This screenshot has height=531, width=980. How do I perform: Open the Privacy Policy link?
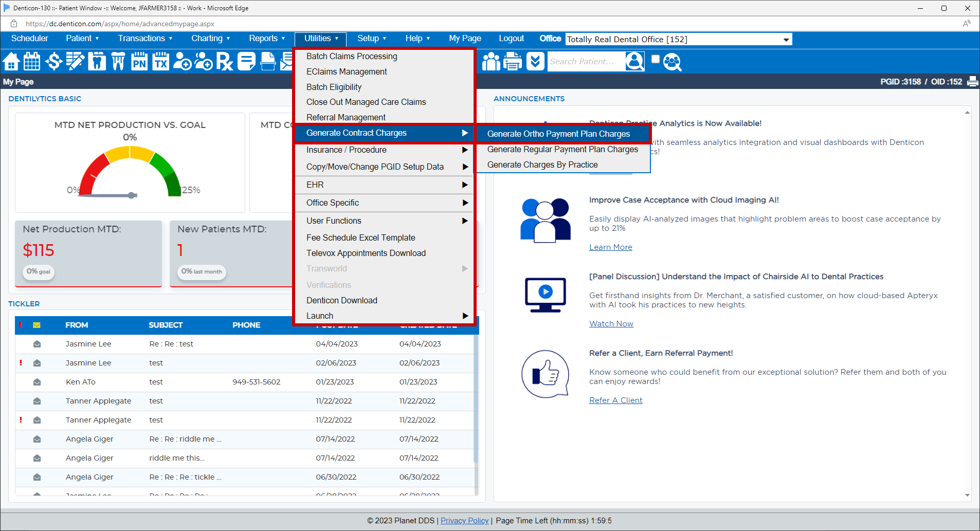tap(465, 521)
